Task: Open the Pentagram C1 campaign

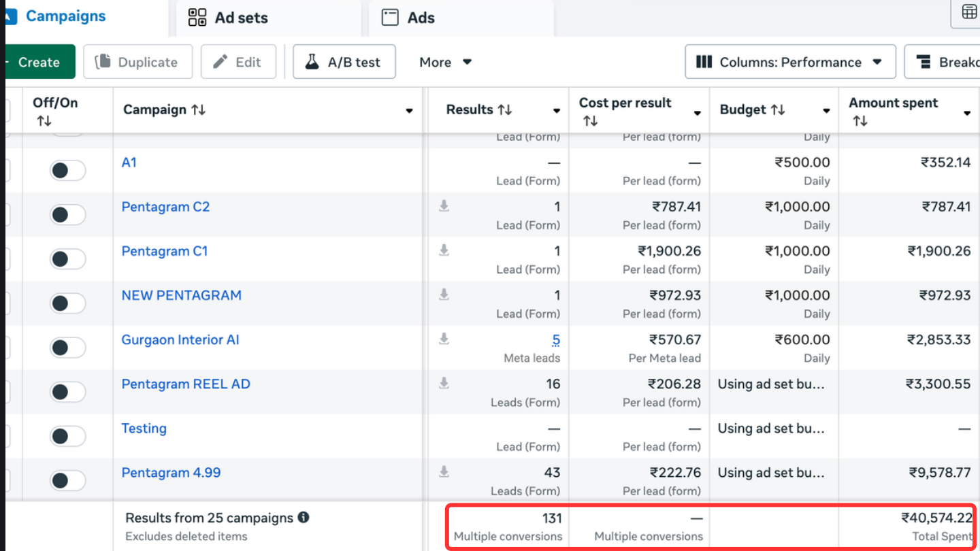Action: tap(165, 251)
